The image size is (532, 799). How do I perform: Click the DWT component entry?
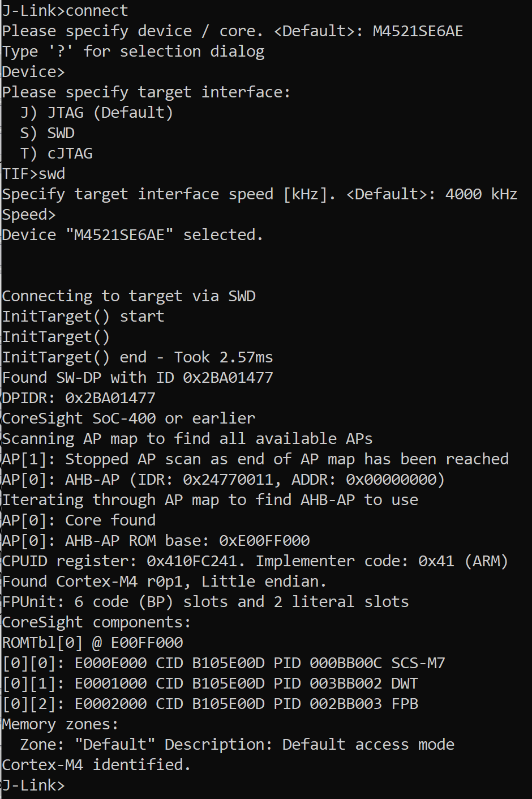click(404, 683)
